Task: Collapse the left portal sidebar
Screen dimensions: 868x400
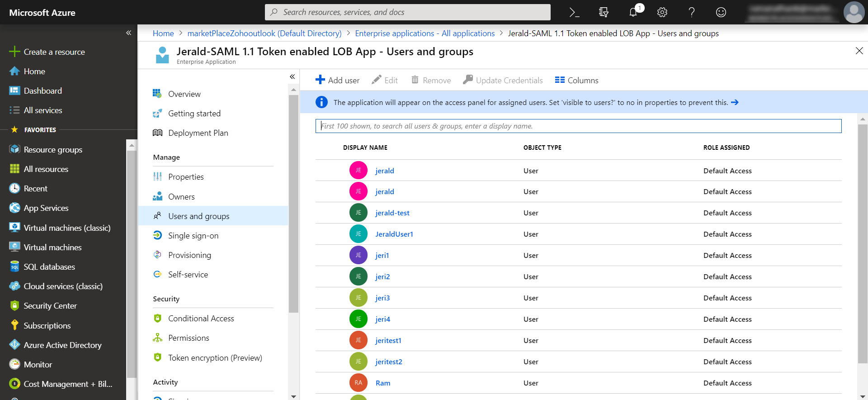Action: pos(128,33)
